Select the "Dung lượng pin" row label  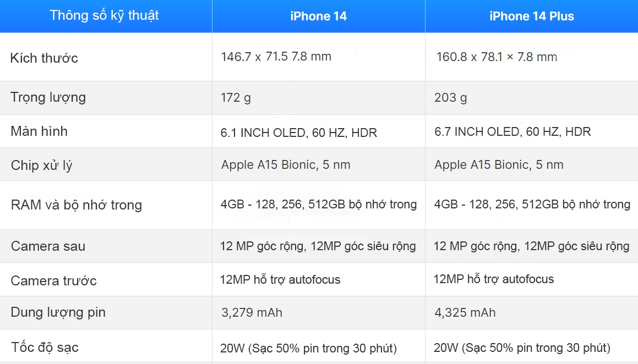tap(58, 312)
